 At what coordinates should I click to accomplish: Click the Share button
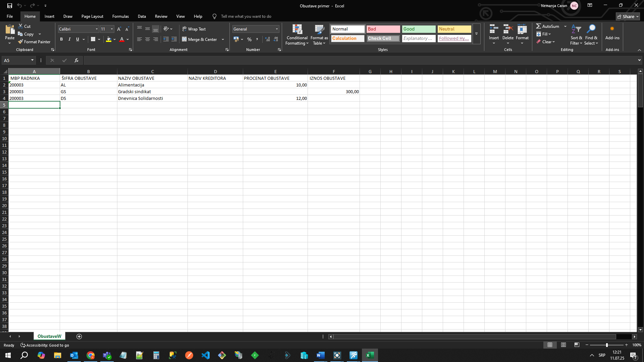pos(628,16)
